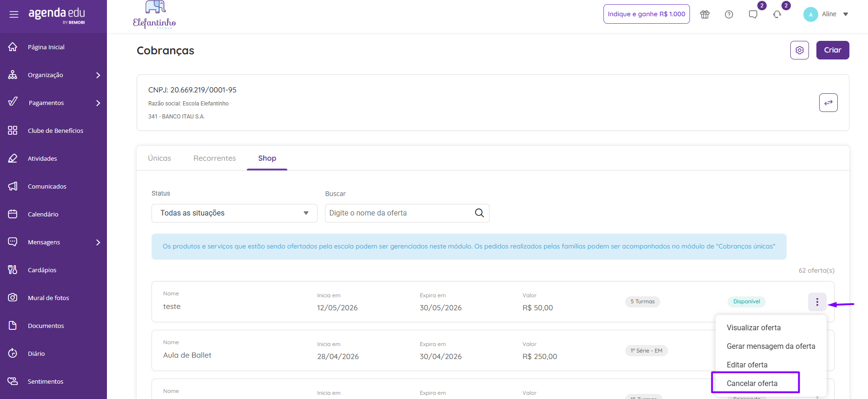Click the 1ª Série - EM badge
The image size is (868, 399).
pyautogui.click(x=646, y=351)
